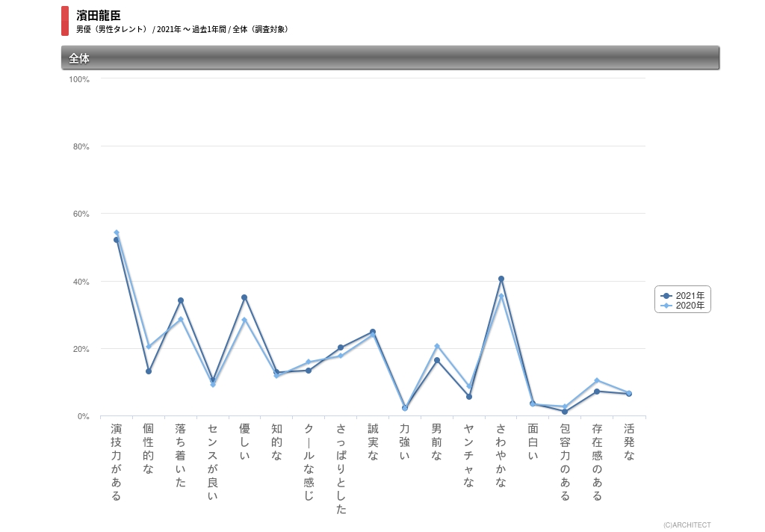Image resolution: width=765 pixels, height=532 pixels.
Task: Click the red marker beside the title
Action: click(x=65, y=21)
